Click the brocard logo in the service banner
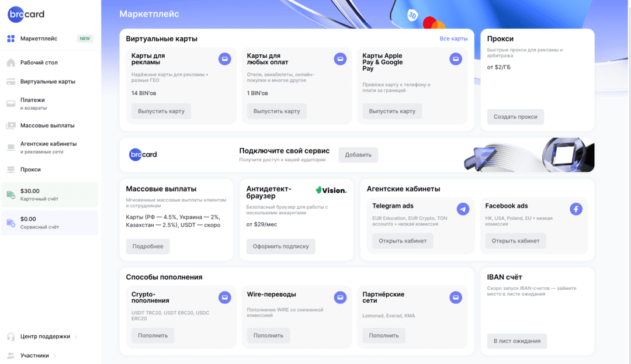 [143, 154]
